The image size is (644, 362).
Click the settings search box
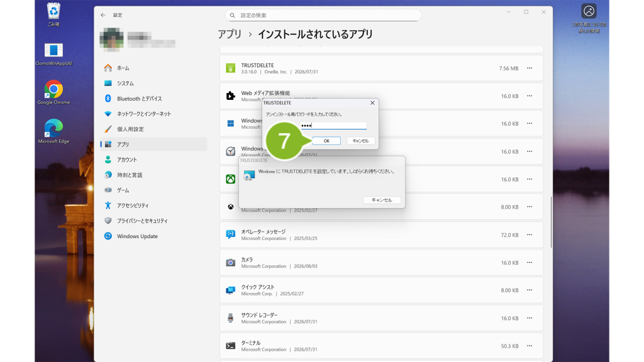[323, 15]
